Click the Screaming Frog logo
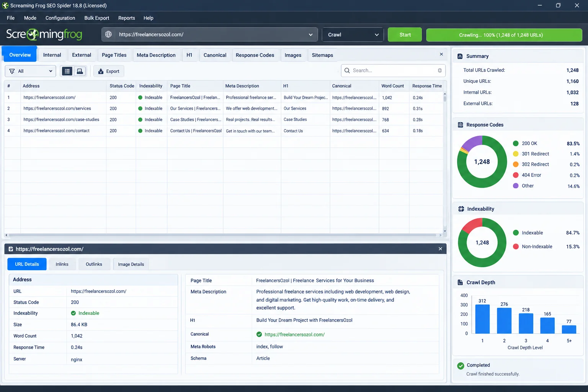 tap(44, 34)
